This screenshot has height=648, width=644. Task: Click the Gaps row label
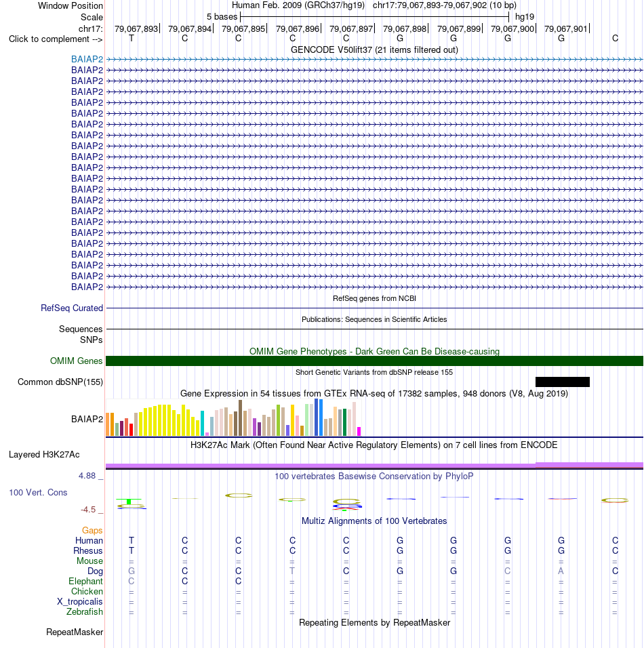coord(92,530)
